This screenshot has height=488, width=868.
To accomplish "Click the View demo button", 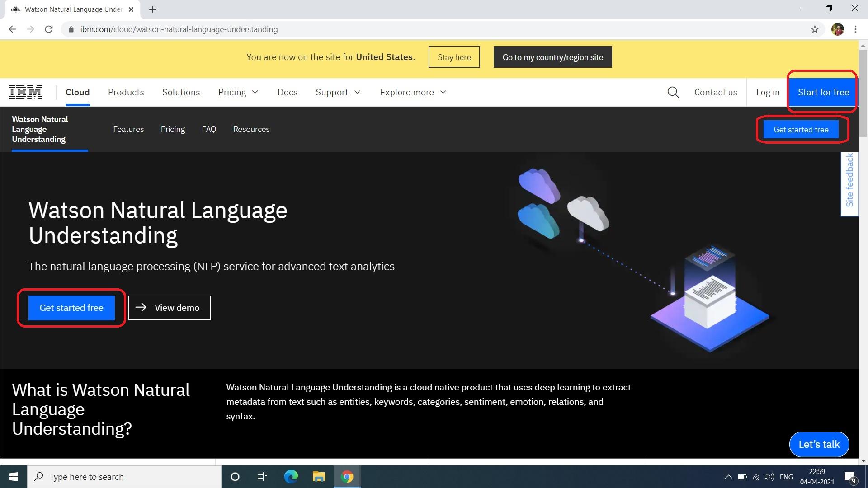I will coord(170,308).
